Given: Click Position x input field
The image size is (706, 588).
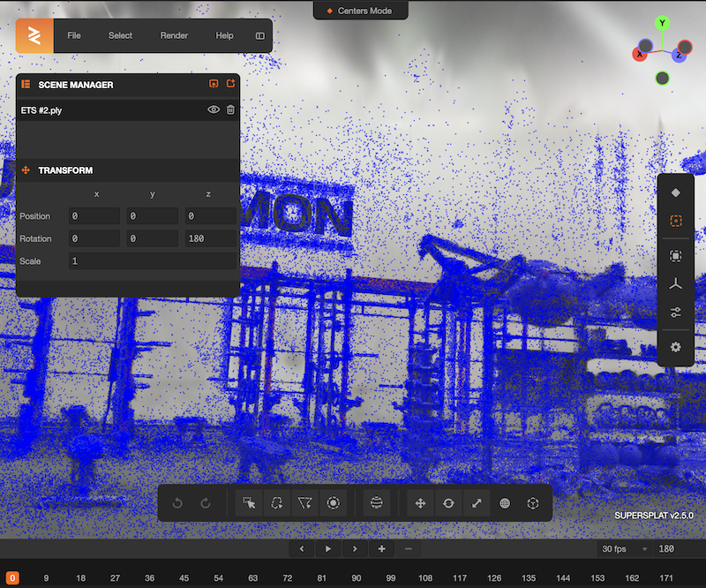Looking at the screenshot, I should 94,216.
